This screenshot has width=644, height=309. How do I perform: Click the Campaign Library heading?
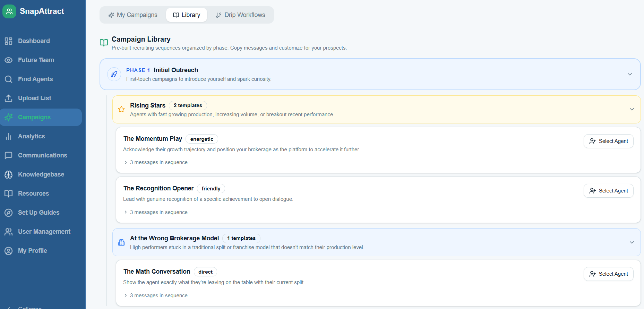tap(141, 39)
